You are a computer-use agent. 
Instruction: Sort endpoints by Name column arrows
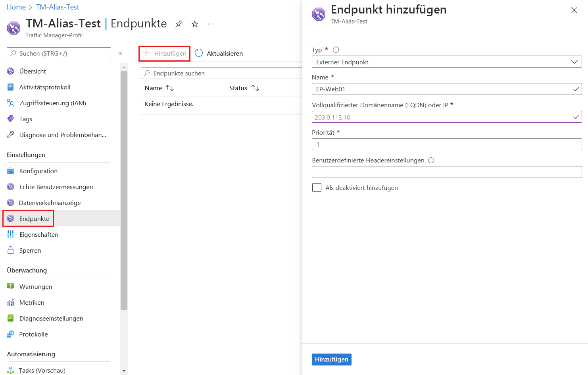tap(170, 88)
